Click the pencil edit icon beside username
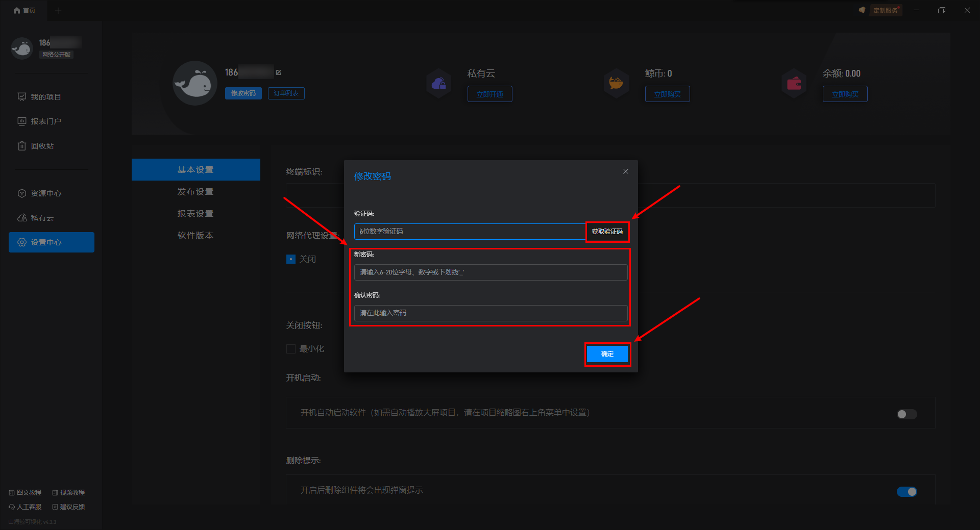Viewport: 980px width, 530px height. pyautogui.click(x=279, y=72)
